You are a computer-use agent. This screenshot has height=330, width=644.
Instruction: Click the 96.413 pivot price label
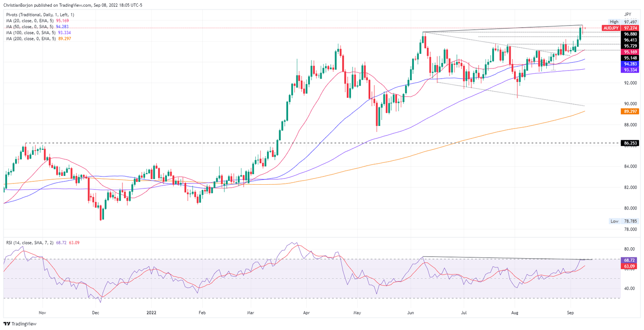pos(631,40)
